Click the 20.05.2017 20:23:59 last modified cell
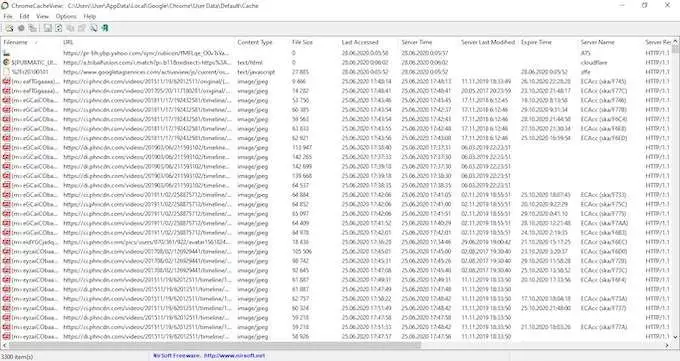680x361 pixels. (486, 91)
